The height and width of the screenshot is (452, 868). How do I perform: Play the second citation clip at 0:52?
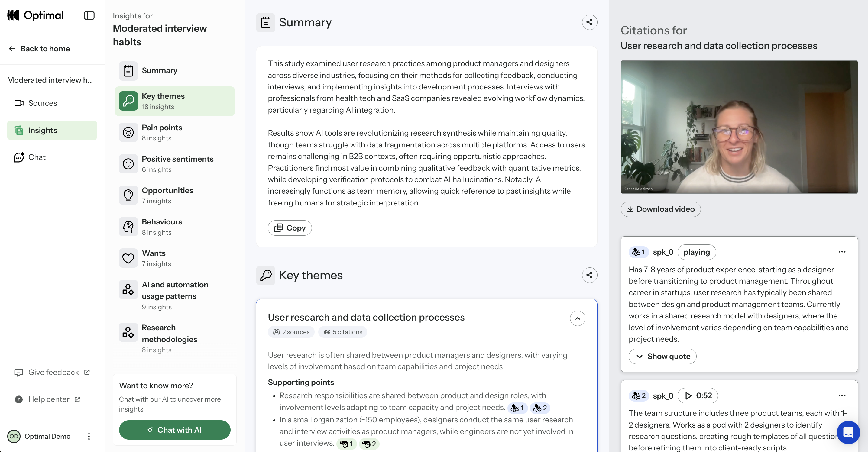(x=698, y=395)
